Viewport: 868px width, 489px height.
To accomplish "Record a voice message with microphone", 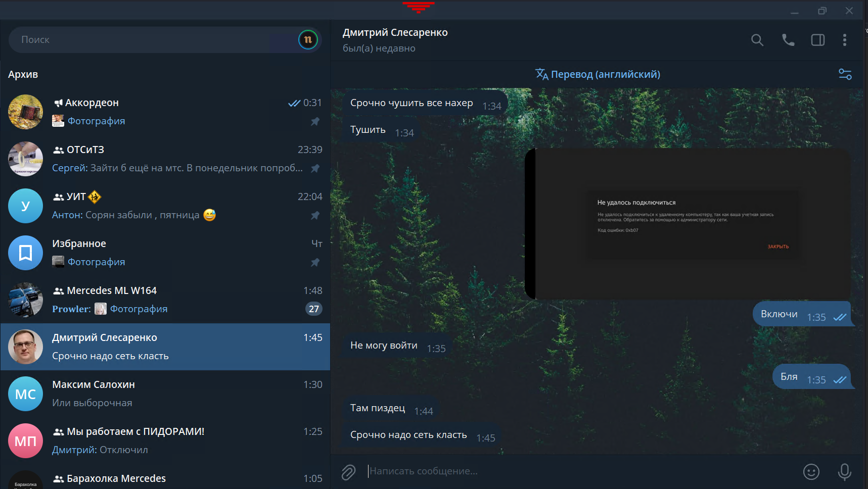I will coord(844,472).
